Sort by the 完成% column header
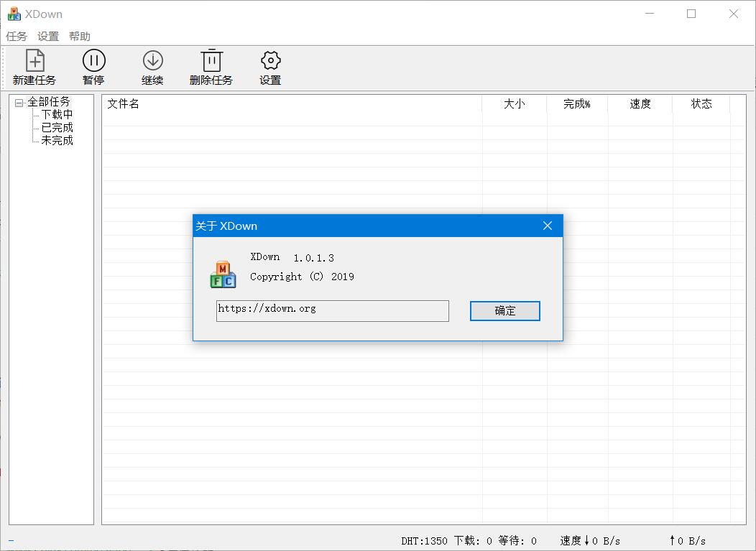This screenshot has width=756, height=551. 577,103
